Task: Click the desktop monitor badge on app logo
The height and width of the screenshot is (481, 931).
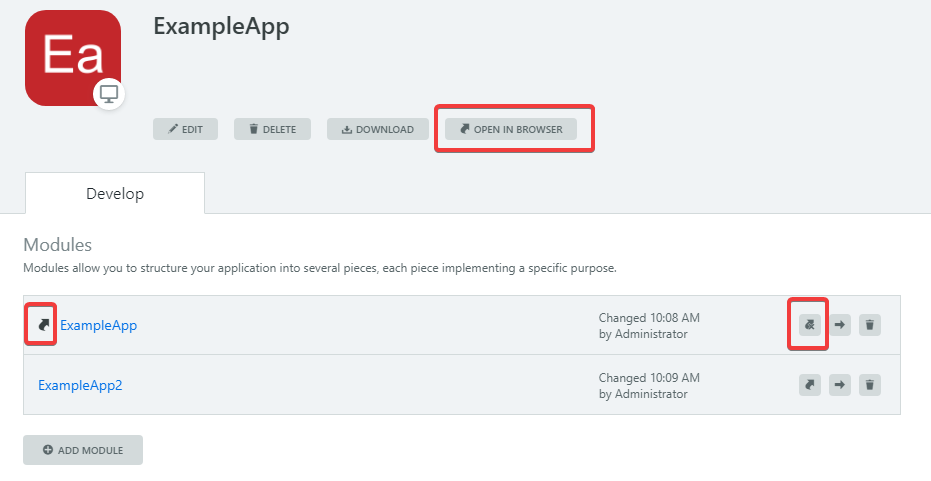Action: pos(109,94)
